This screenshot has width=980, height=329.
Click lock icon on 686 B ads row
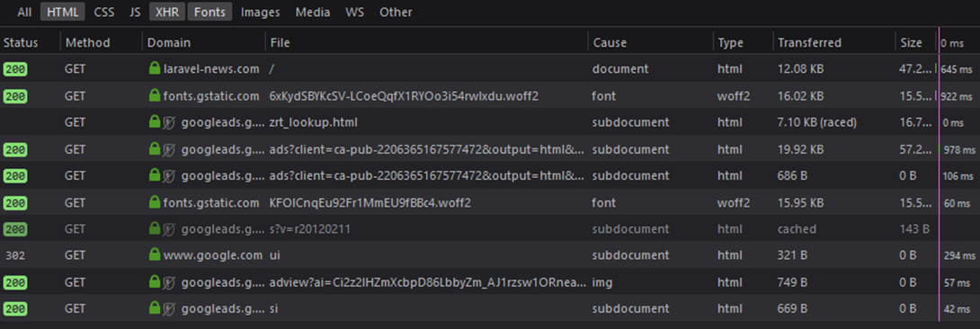click(x=155, y=175)
